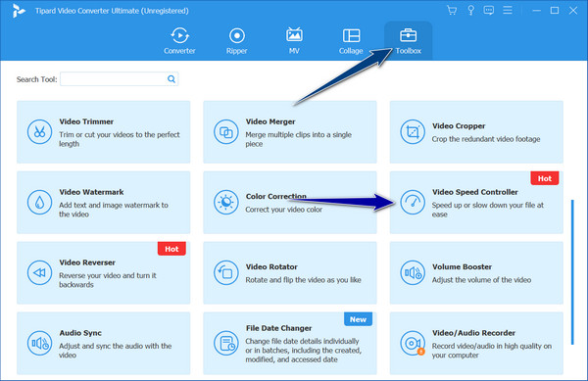
Task: Click 'Speed up or slow down' description
Action: point(487,210)
